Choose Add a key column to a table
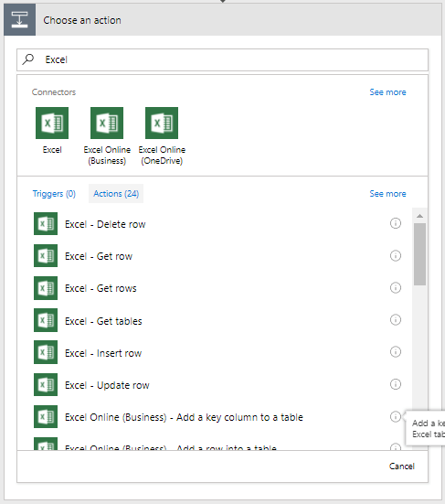This screenshot has width=445, height=504. 184,417
